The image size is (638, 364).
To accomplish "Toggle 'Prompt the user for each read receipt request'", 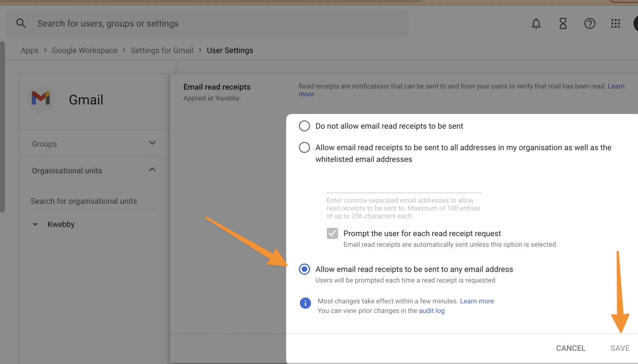I will click(332, 233).
